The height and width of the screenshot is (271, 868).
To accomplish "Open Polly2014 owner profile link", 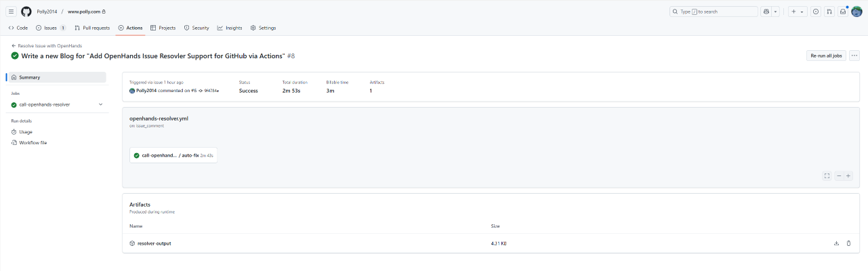I will (47, 12).
